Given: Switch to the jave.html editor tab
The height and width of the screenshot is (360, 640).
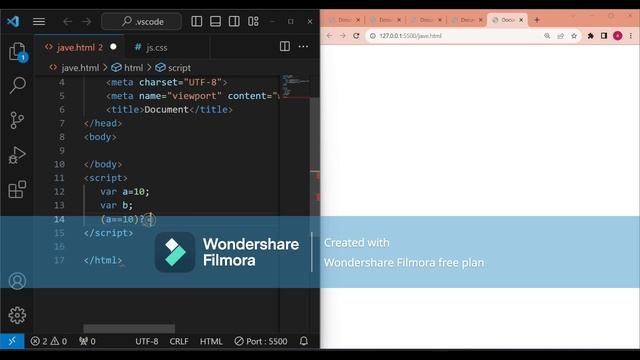Looking at the screenshot, I should tap(80, 47).
